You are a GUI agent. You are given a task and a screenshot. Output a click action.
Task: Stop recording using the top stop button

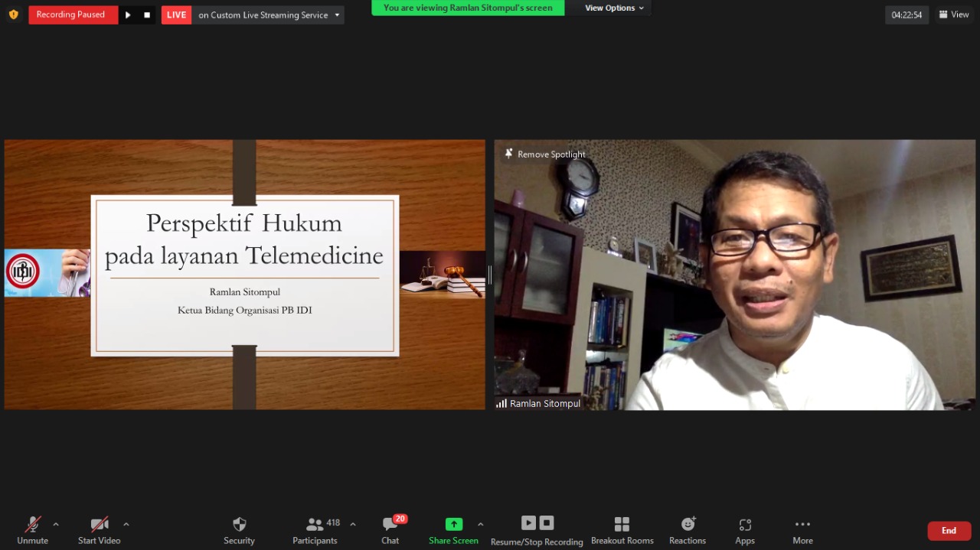click(x=147, y=15)
